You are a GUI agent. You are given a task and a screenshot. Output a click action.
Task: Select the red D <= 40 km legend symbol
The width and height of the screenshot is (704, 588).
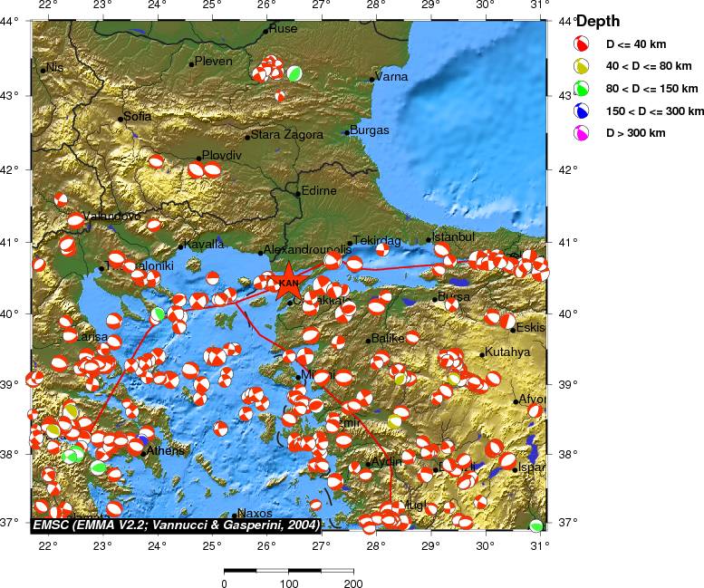tap(582, 43)
